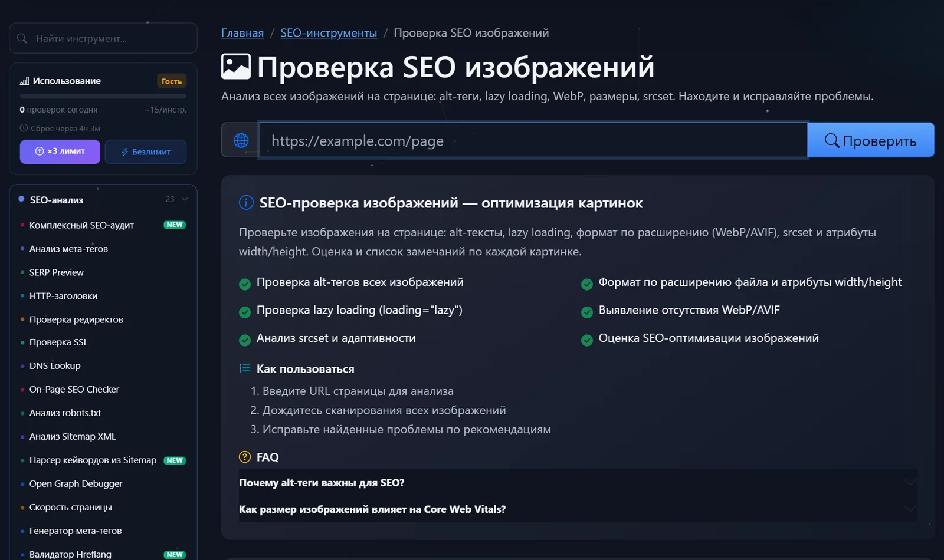Click the Гость badge
This screenshot has width=944, height=560.
[x=172, y=81]
